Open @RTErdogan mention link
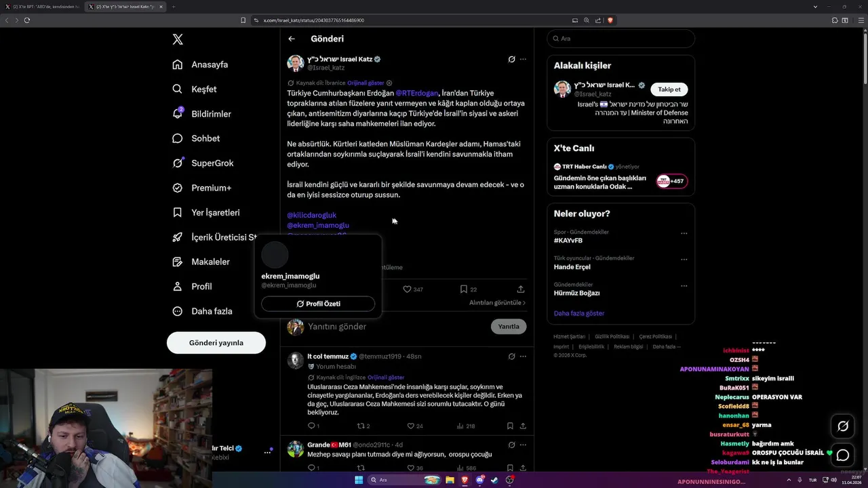Viewport: 868px width, 488px height. tap(416, 93)
